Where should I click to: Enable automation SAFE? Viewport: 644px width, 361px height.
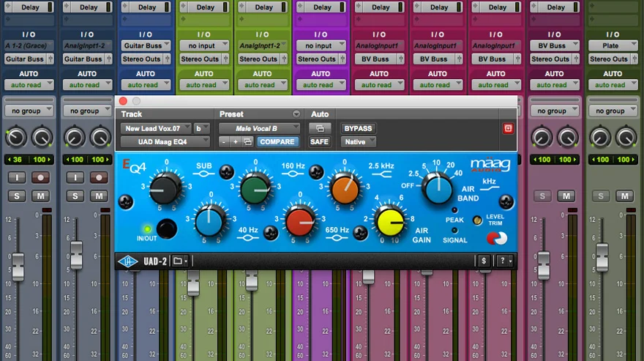click(x=320, y=142)
